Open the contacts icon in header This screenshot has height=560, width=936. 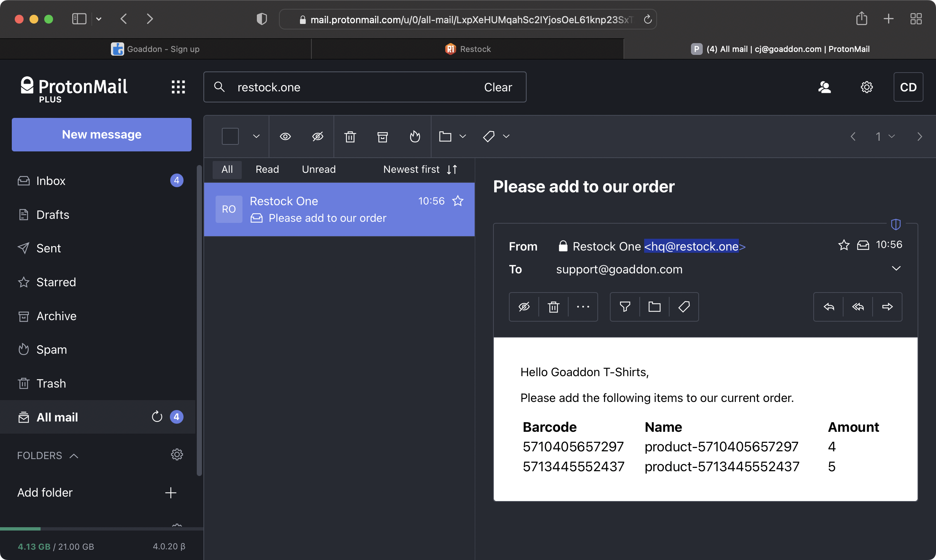pyautogui.click(x=824, y=87)
